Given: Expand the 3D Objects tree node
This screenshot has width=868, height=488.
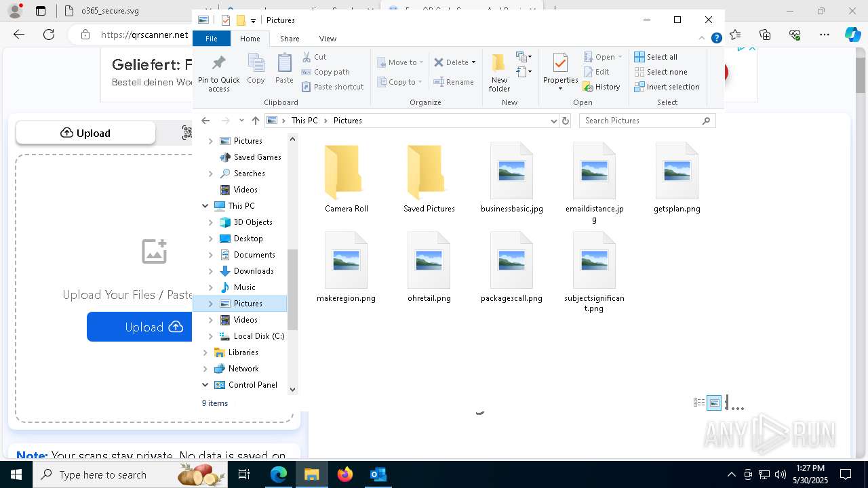Looking at the screenshot, I should [210, 222].
